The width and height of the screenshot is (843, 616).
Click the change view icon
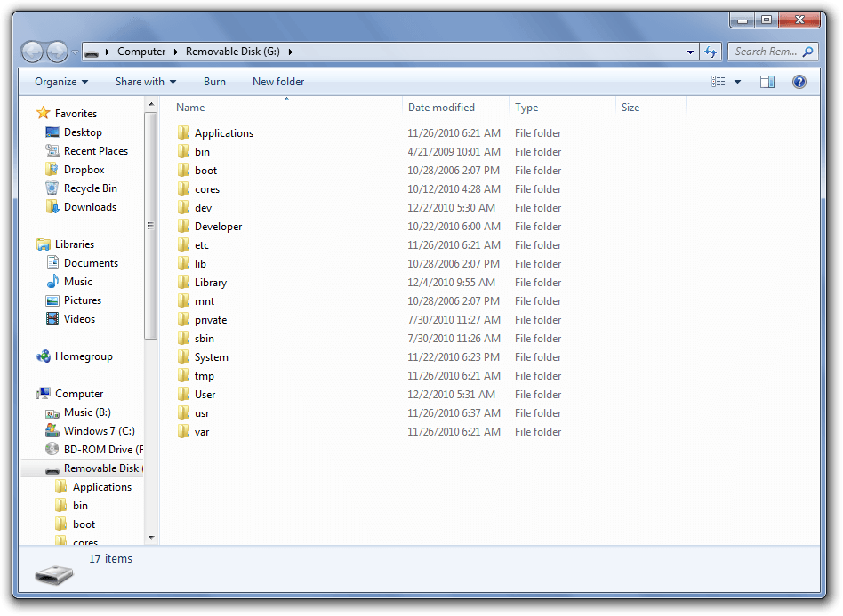(719, 82)
